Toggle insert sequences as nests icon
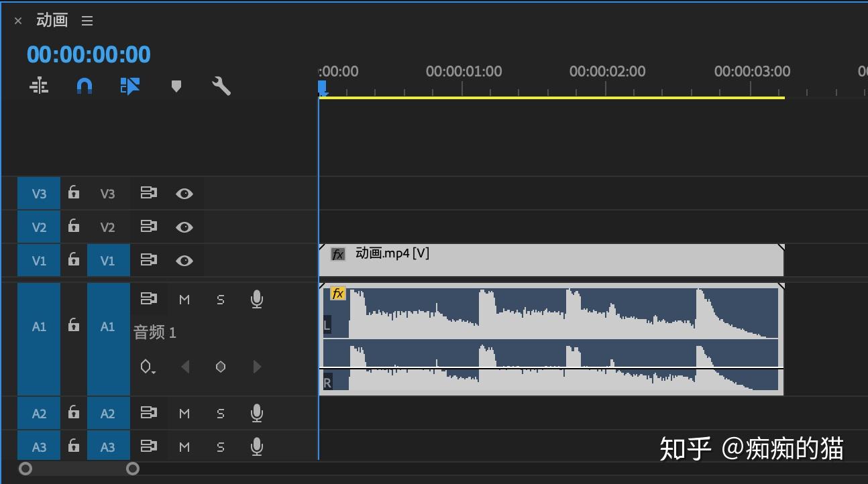The width and height of the screenshot is (868, 484). click(x=39, y=86)
